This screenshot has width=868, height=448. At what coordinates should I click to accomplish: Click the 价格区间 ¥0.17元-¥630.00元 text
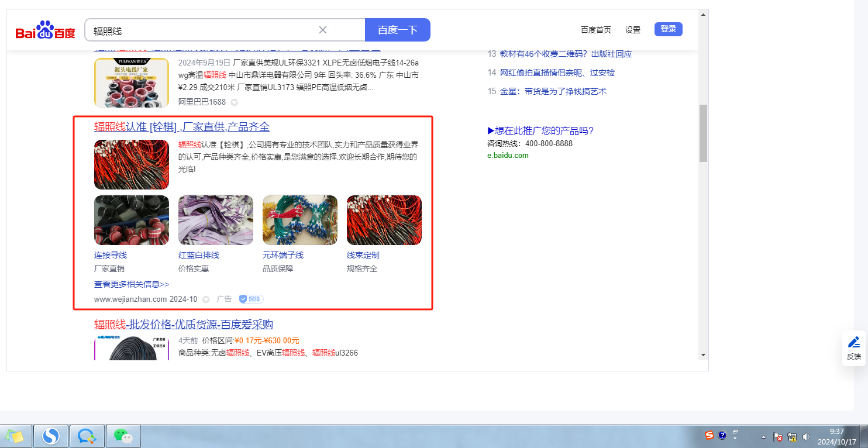pyautogui.click(x=250, y=340)
